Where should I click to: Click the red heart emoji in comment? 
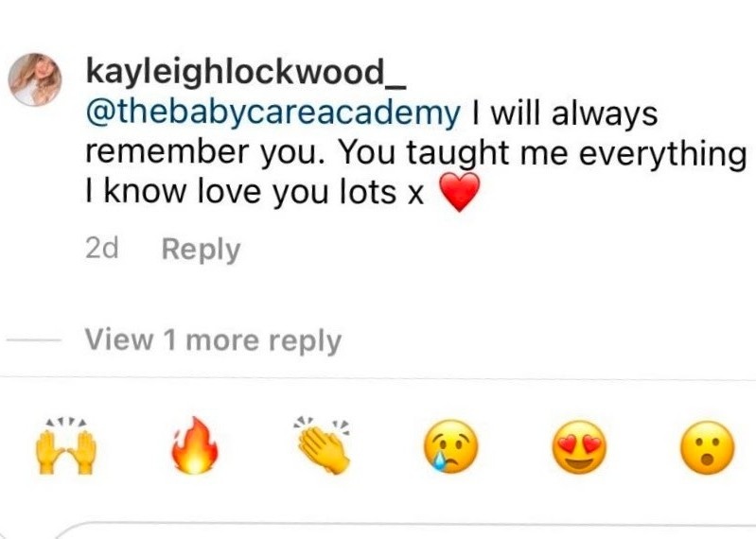[461, 192]
